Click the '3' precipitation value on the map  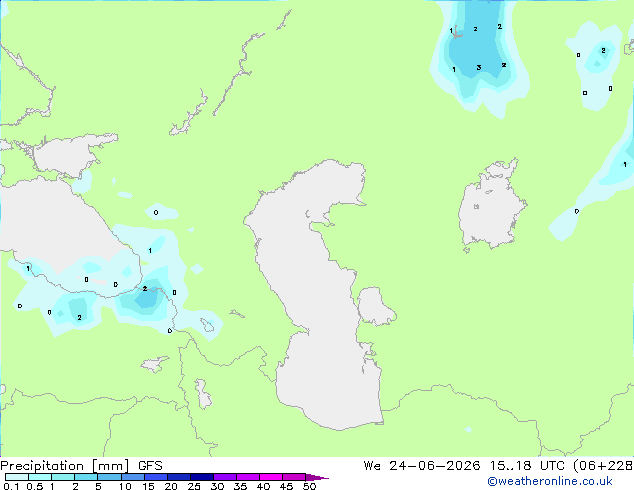[479, 68]
